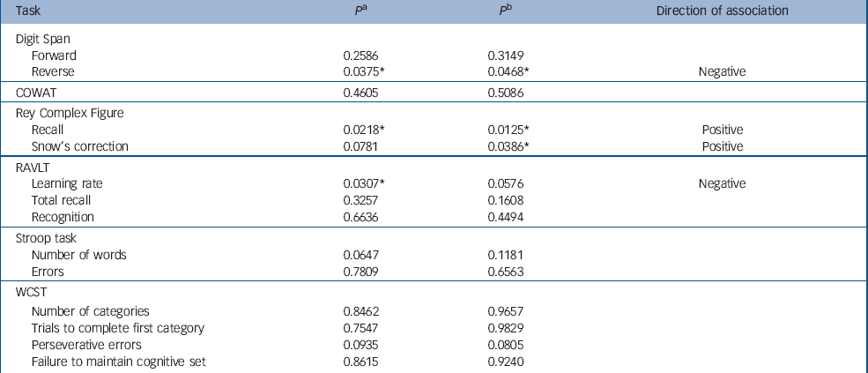This screenshot has width=868, height=373.
Task: Select the Number of words row label
Action: pyautogui.click(x=78, y=255)
